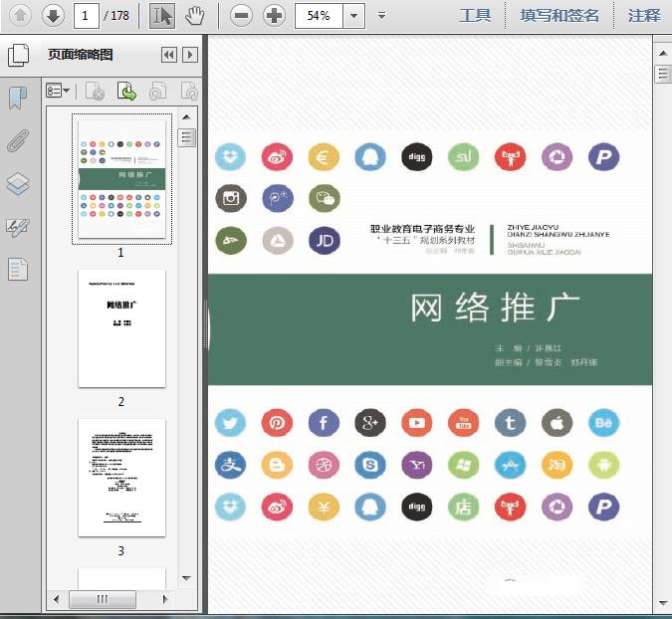Select the hand pan tool
Viewport: 672px width, 619px height.
pos(194,16)
